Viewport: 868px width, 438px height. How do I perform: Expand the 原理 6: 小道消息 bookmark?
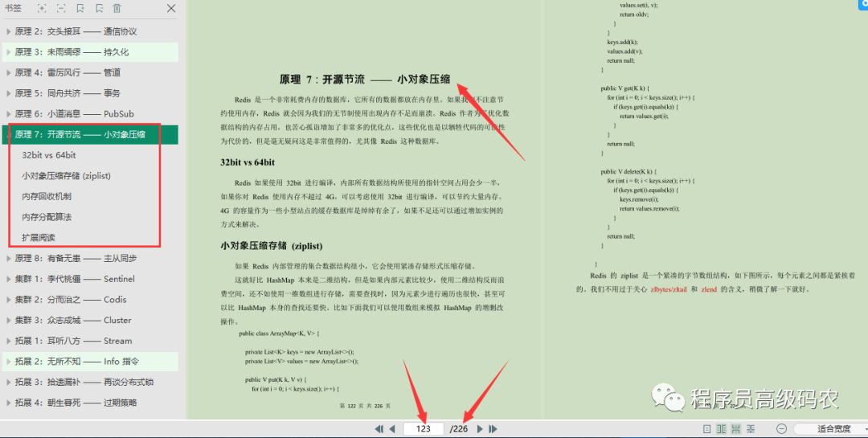pyautogui.click(x=8, y=113)
